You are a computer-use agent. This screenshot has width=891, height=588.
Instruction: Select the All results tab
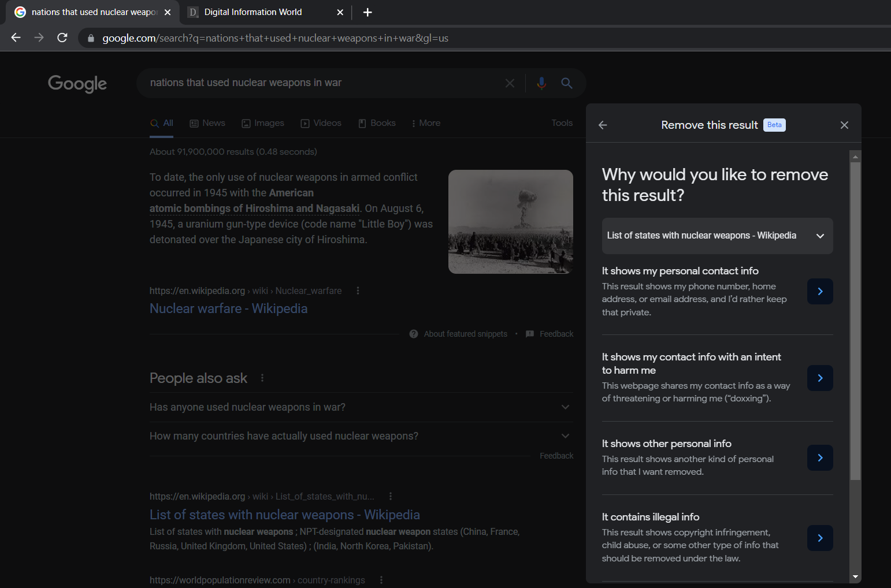click(x=162, y=123)
